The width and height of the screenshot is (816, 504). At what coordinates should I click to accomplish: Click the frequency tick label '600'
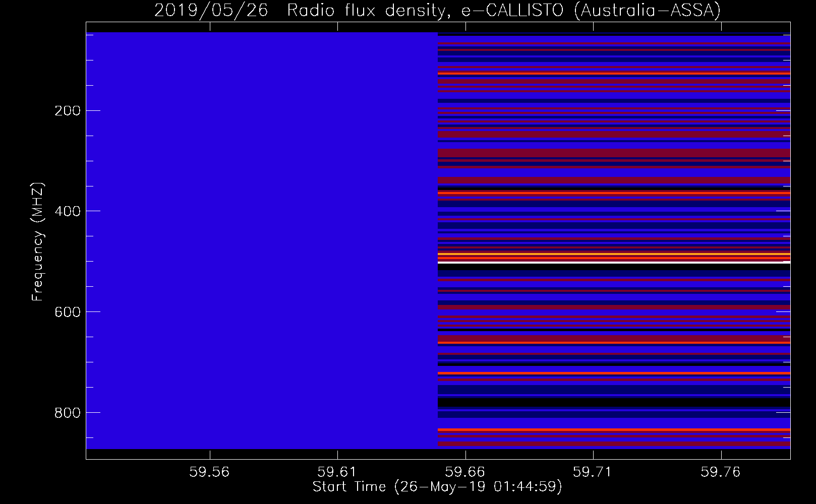click(67, 312)
